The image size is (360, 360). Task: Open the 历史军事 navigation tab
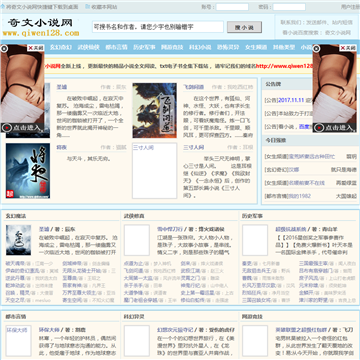(x=144, y=47)
